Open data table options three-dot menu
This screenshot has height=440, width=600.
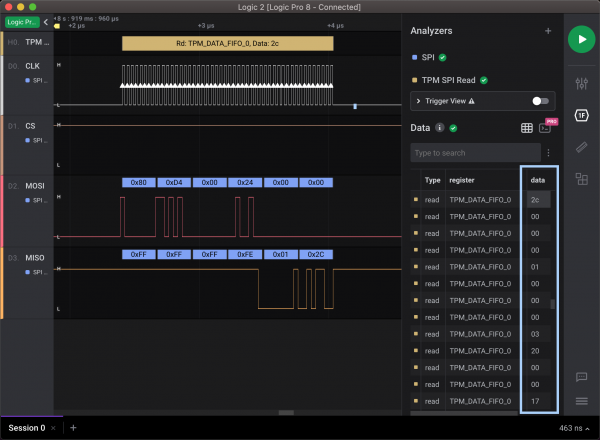[x=548, y=153]
